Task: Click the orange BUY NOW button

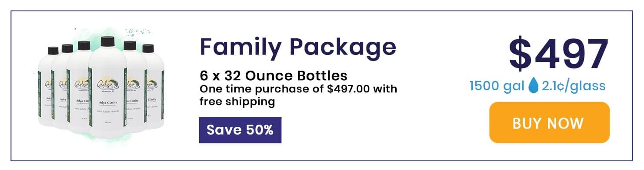Action: coord(550,122)
